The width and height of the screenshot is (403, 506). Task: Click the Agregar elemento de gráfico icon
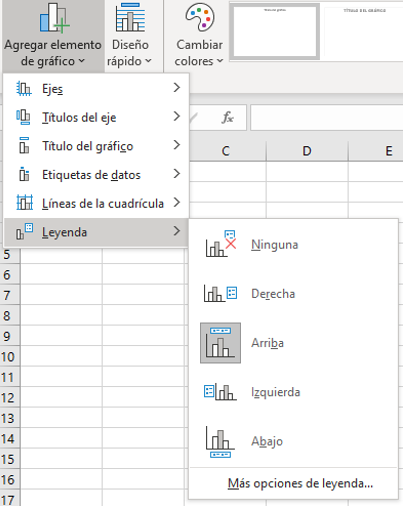(54, 18)
